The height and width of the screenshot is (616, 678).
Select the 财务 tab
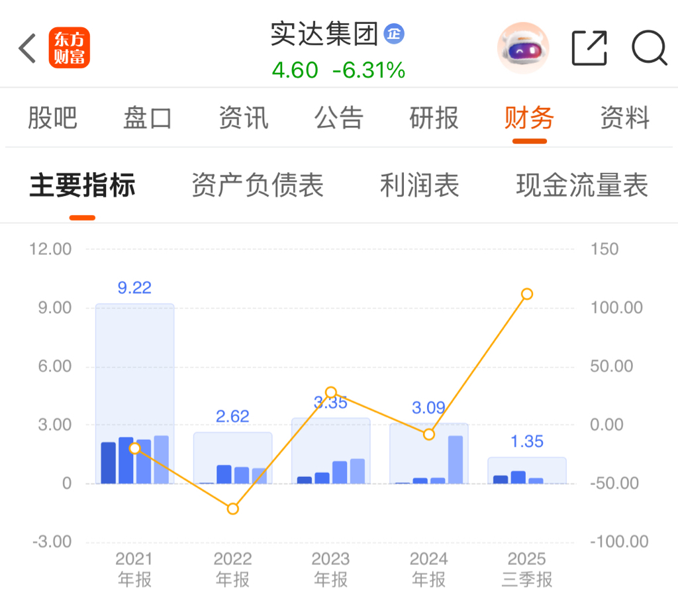529,118
